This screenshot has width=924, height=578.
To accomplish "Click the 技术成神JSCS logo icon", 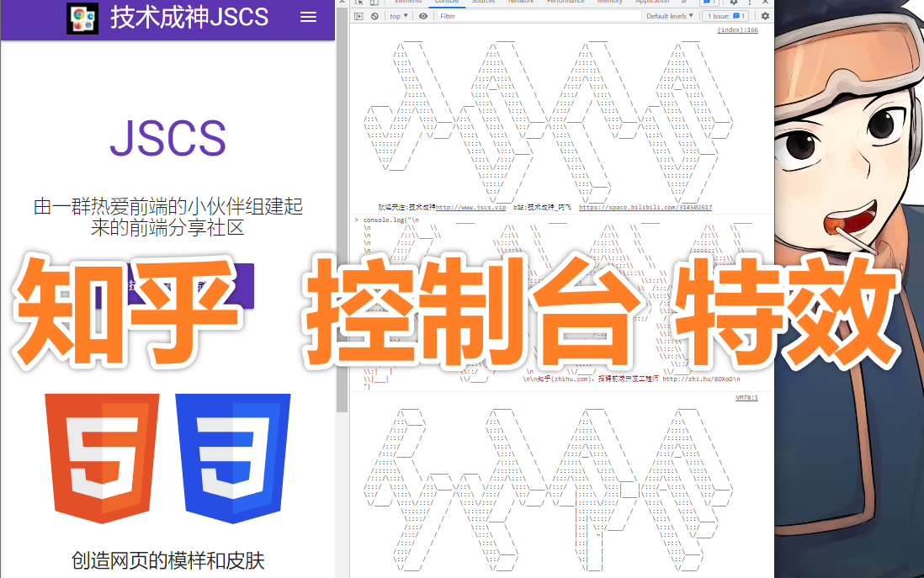I will coord(82,19).
